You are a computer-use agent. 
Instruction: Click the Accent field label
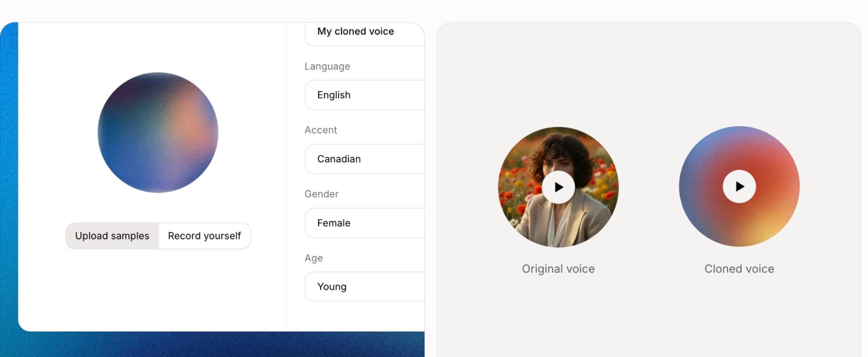pos(320,130)
